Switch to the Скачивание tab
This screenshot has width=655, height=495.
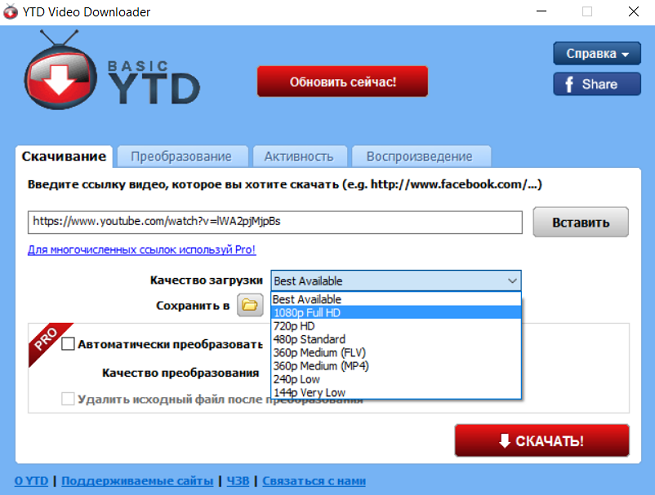(x=64, y=156)
